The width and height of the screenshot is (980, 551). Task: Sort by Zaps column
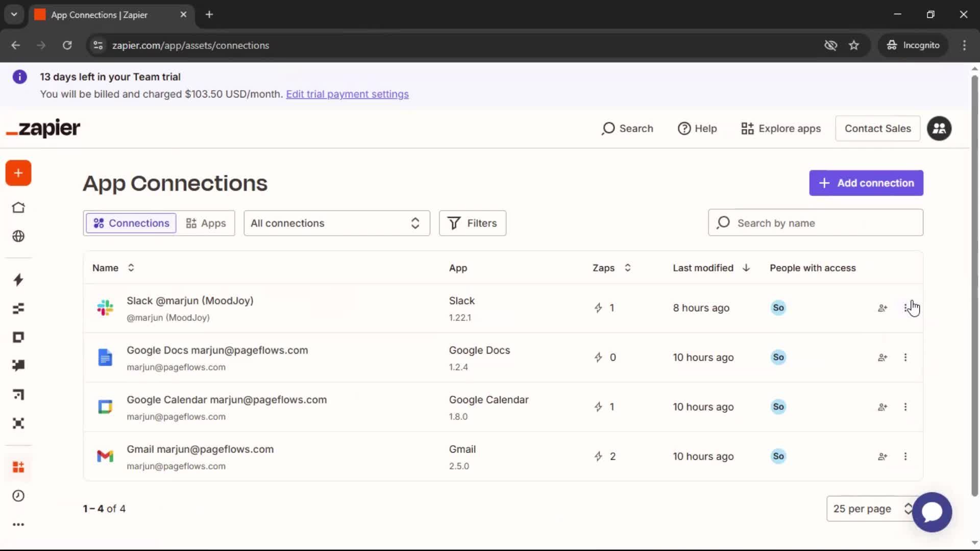click(611, 268)
